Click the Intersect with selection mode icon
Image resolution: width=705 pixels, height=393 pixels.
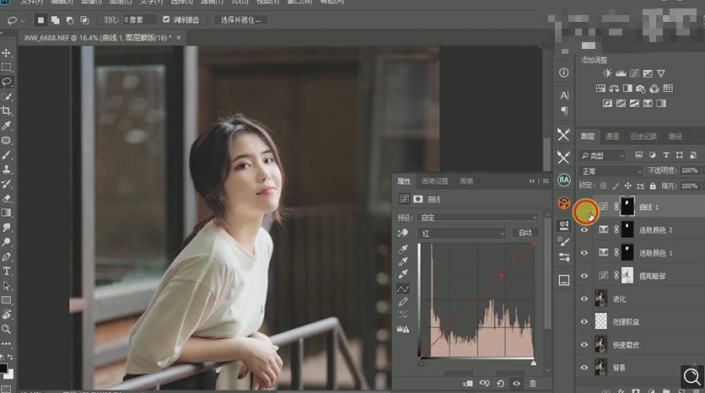(x=84, y=20)
